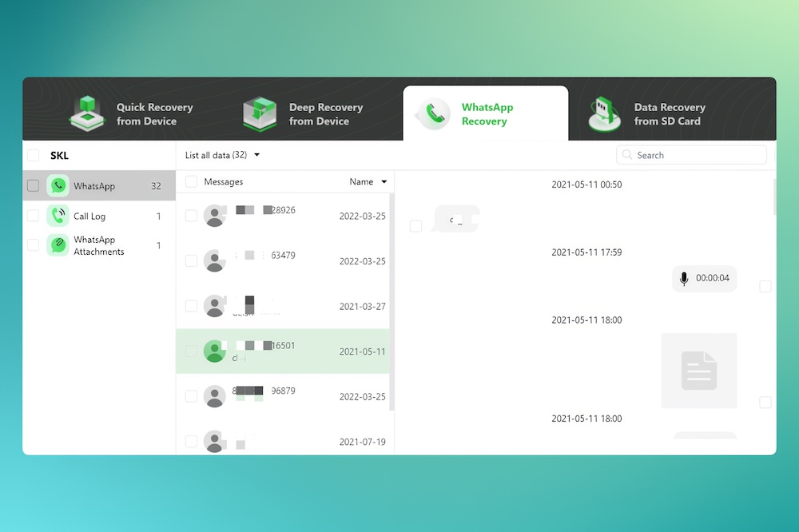Expand the checkbox column chevron beside first chat bubble
The width and height of the screenshot is (799, 532).
coord(415,226)
